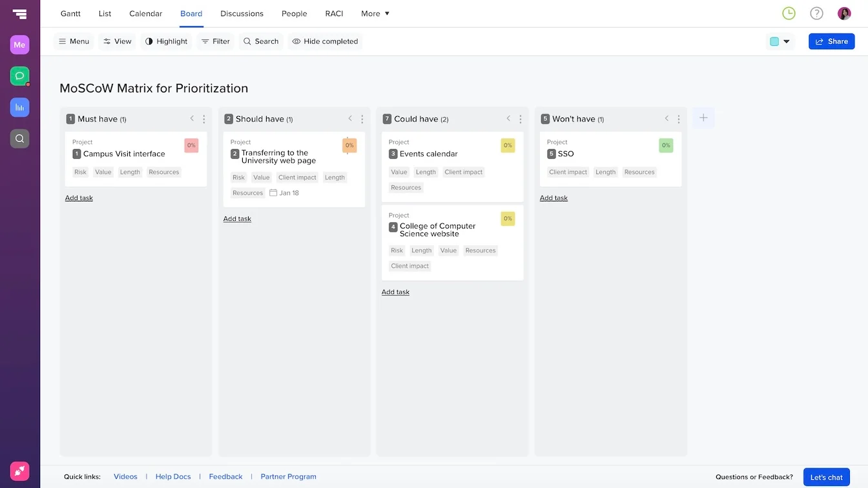Open the Calendar tab
868x488 pixels.
pos(145,13)
